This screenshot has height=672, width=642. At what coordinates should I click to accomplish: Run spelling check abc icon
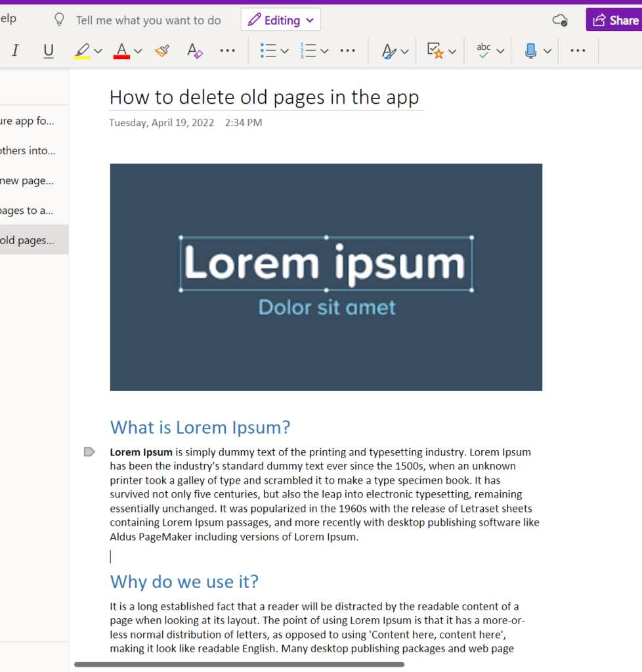coord(483,51)
